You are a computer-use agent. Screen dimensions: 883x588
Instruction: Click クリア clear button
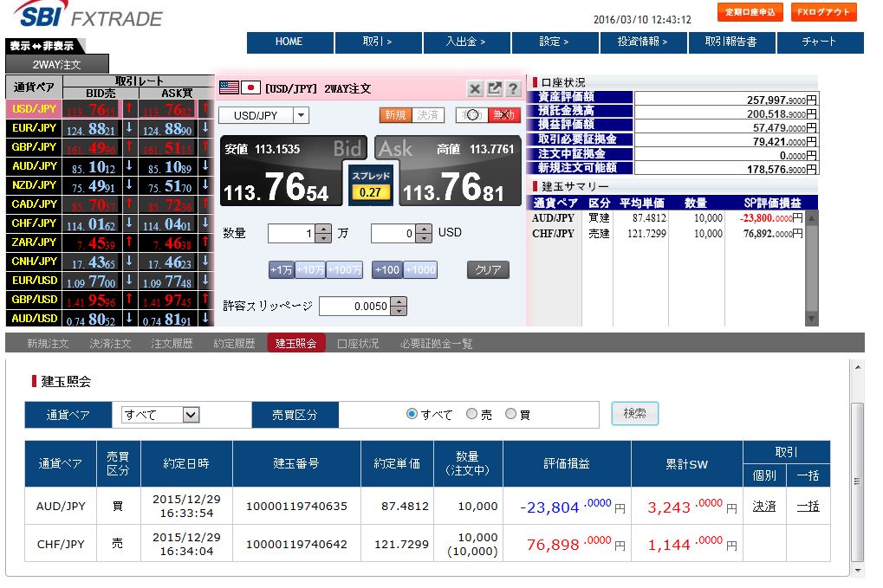pos(488,270)
